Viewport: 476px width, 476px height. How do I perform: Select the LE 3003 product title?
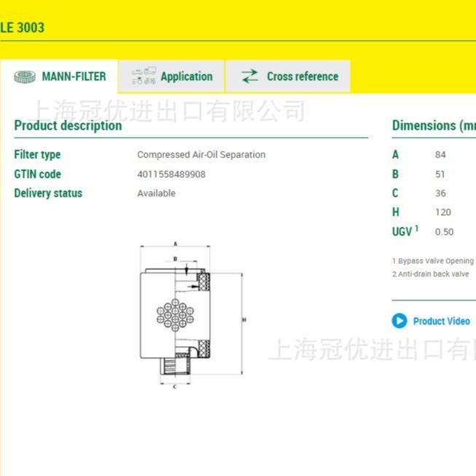point(22,28)
